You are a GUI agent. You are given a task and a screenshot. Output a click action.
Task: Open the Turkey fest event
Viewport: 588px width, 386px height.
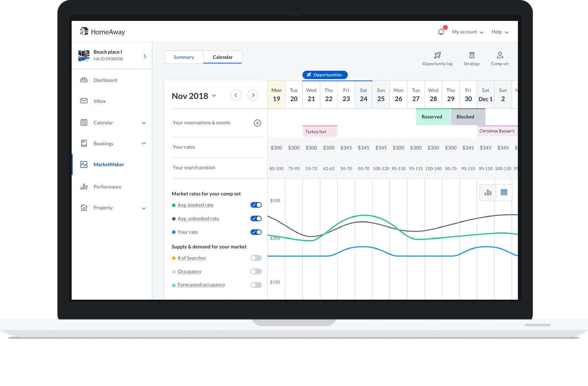point(320,131)
